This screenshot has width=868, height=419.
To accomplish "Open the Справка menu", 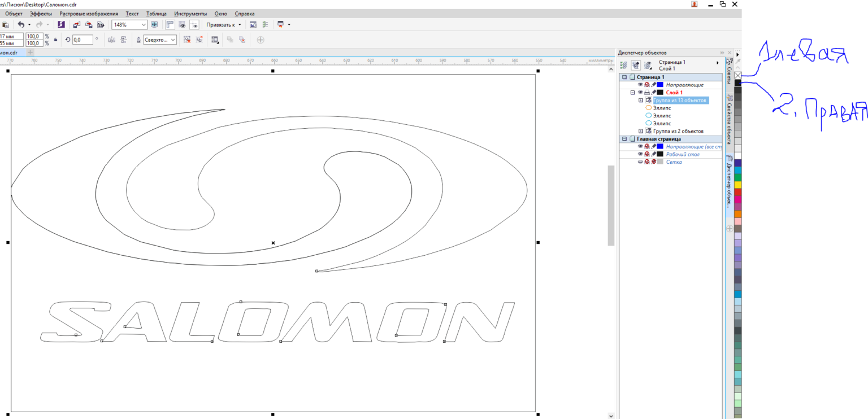I will coord(244,14).
